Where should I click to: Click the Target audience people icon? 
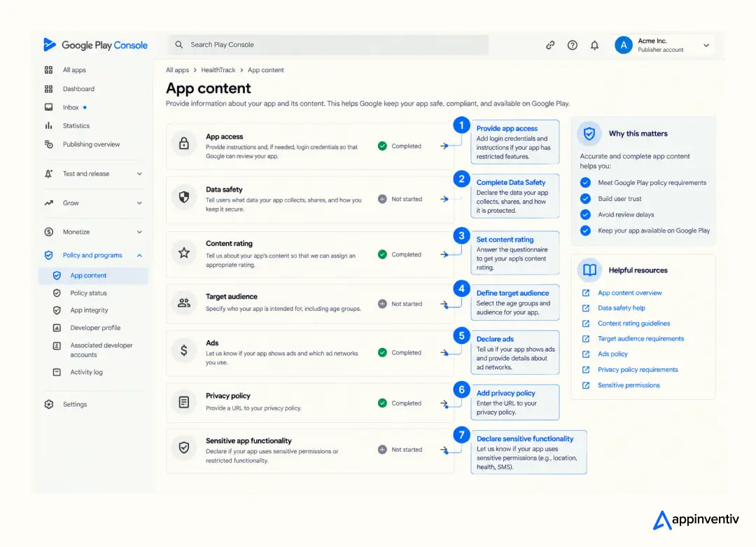(x=183, y=303)
